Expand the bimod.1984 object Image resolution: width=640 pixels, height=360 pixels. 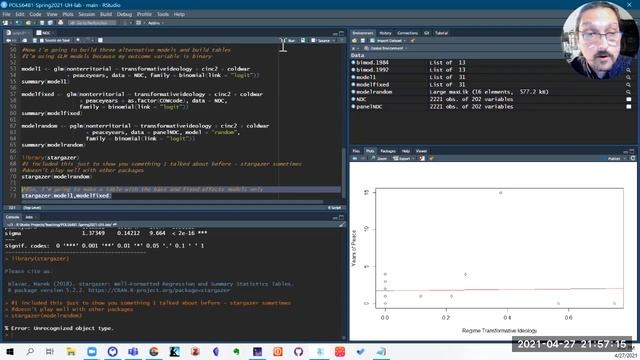(x=353, y=62)
